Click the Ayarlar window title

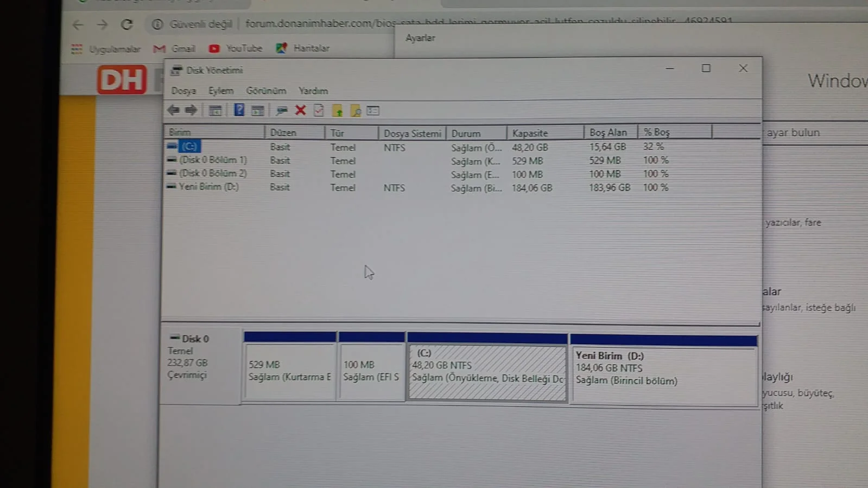(x=420, y=38)
